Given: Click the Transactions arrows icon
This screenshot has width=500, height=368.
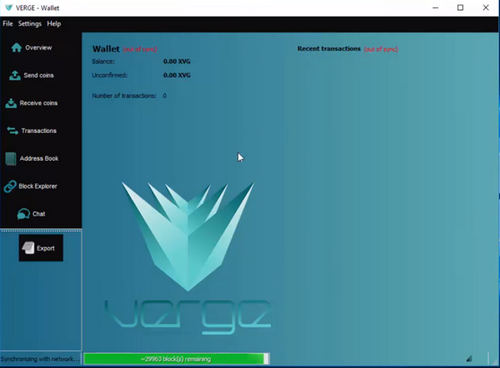Looking at the screenshot, I should (13, 131).
